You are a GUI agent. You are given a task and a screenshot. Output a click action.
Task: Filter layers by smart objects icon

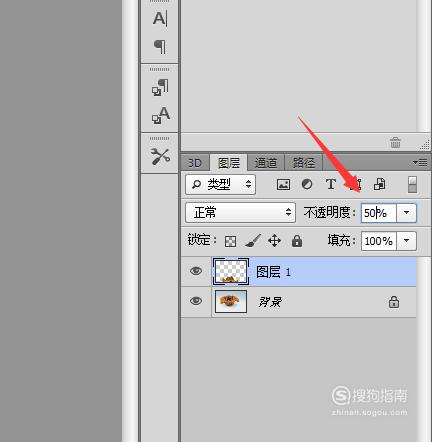(x=379, y=184)
